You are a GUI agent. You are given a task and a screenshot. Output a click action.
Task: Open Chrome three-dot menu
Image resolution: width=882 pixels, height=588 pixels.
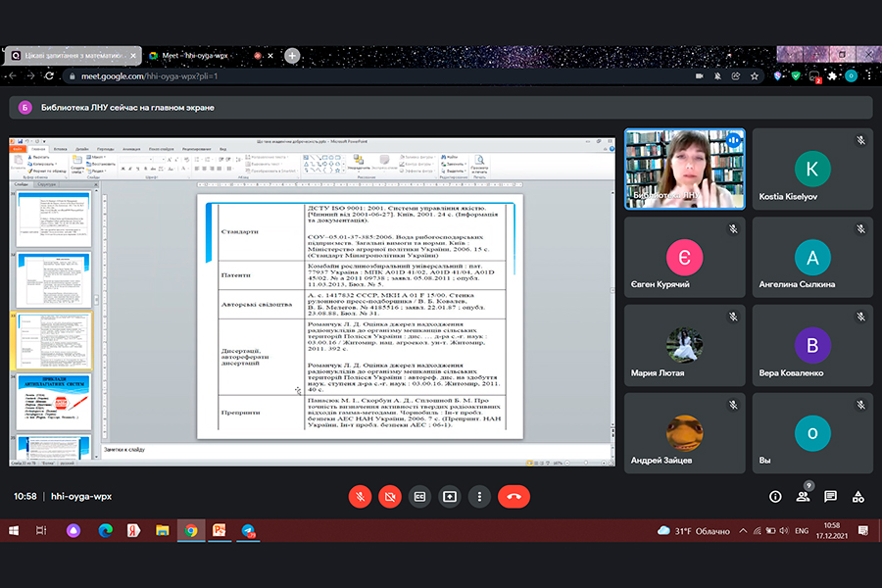tap(869, 76)
